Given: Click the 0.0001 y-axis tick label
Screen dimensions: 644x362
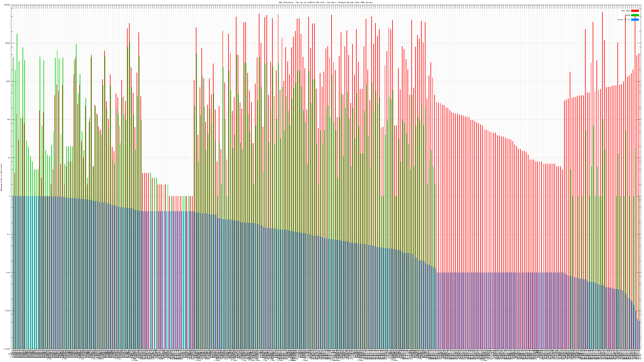Looking at the screenshot, I should coord(7,349).
